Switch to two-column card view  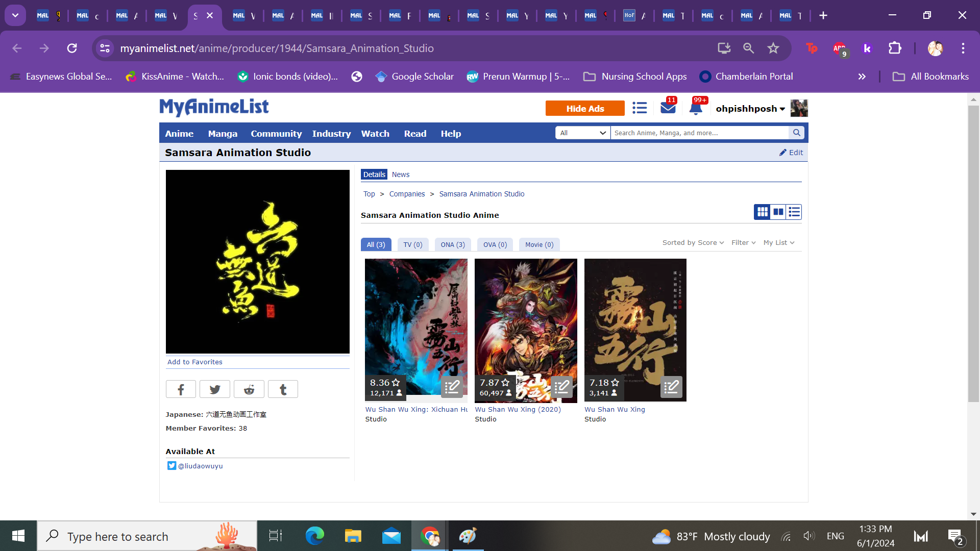[x=778, y=212]
